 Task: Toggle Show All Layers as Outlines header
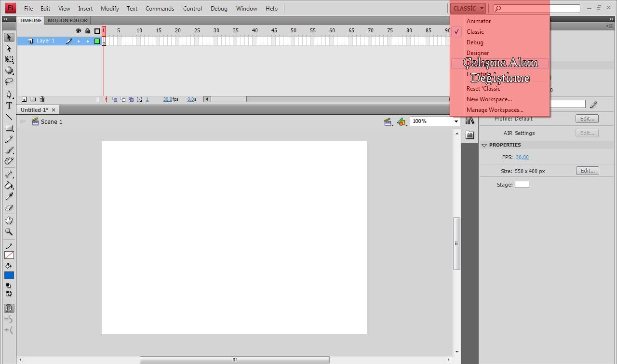[x=97, y=31]
